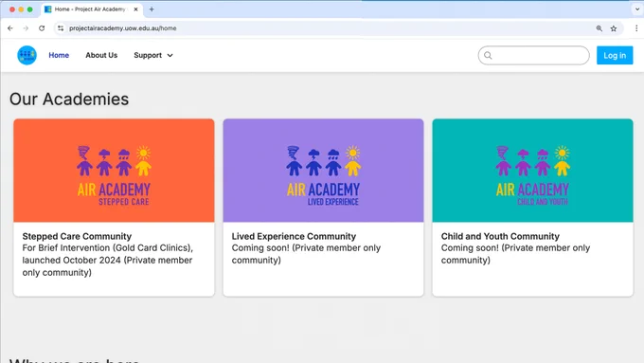Click the address bar URL
The width and height of the screenshot is (644, 363).
point(123,28)
